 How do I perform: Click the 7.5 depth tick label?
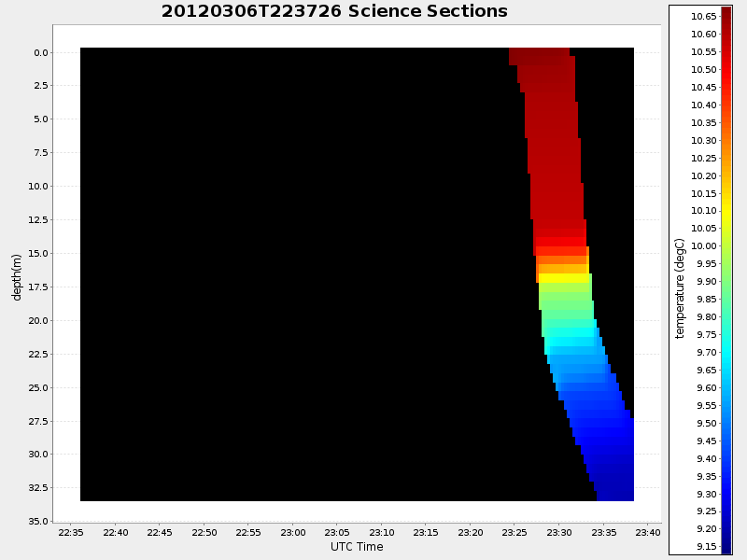pos(41,152)
